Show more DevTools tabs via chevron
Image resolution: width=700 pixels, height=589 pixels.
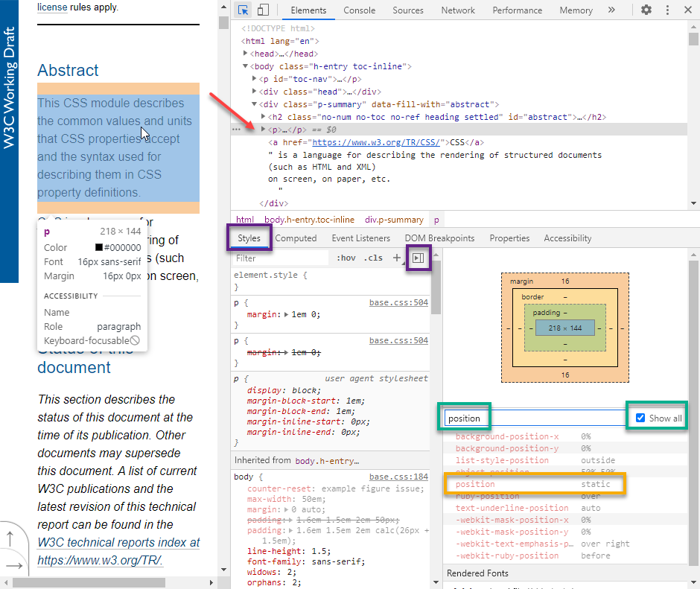click(611, 10)
